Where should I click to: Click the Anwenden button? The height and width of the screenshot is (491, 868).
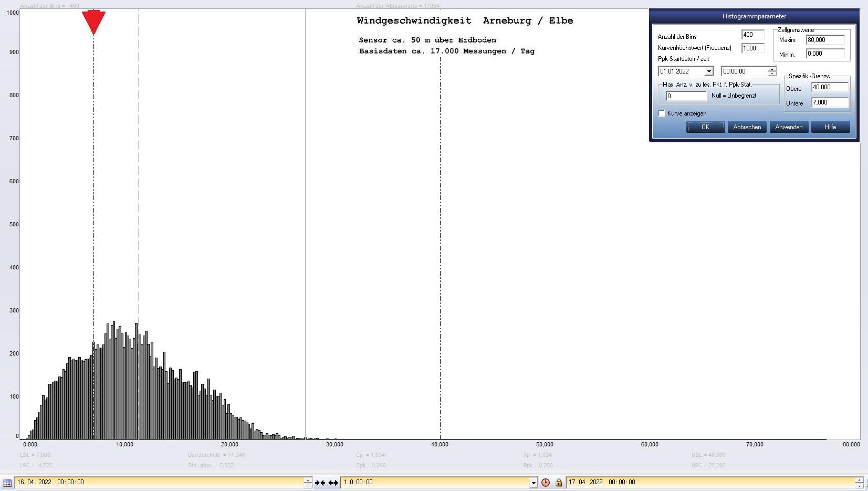(x=789, y=127)
